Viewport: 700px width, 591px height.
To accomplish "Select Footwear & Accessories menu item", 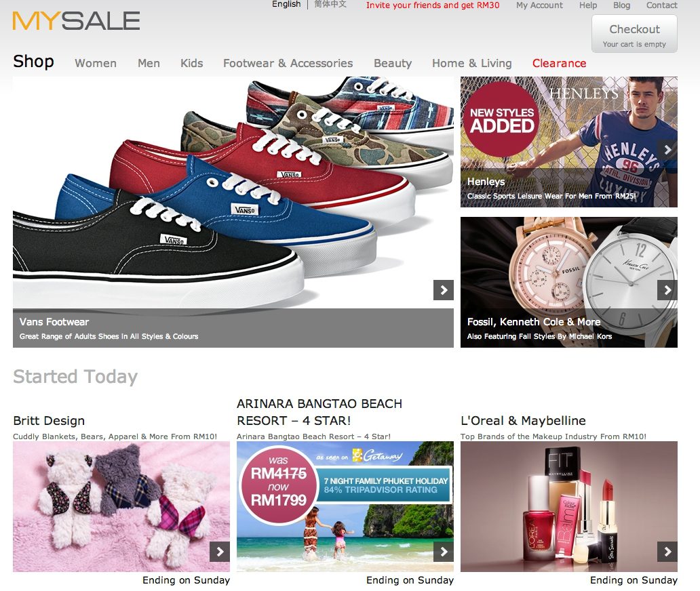I will [x=288, y=63].
